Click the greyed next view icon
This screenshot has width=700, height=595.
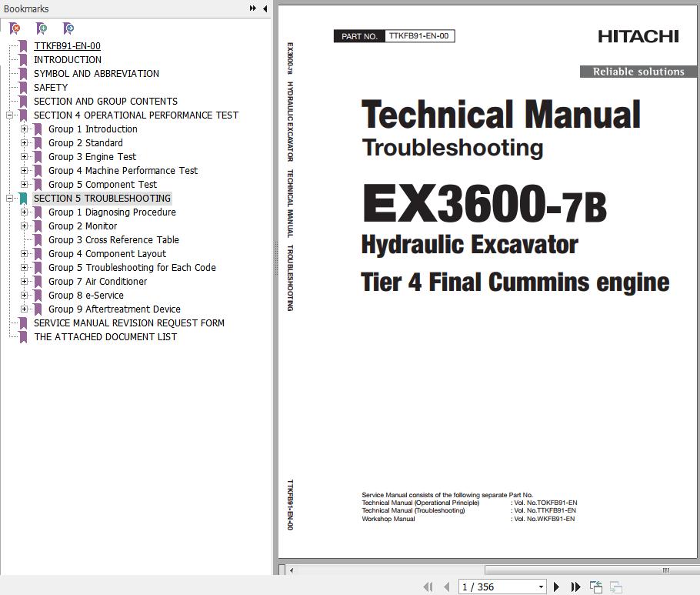click(x=616, y=587)
